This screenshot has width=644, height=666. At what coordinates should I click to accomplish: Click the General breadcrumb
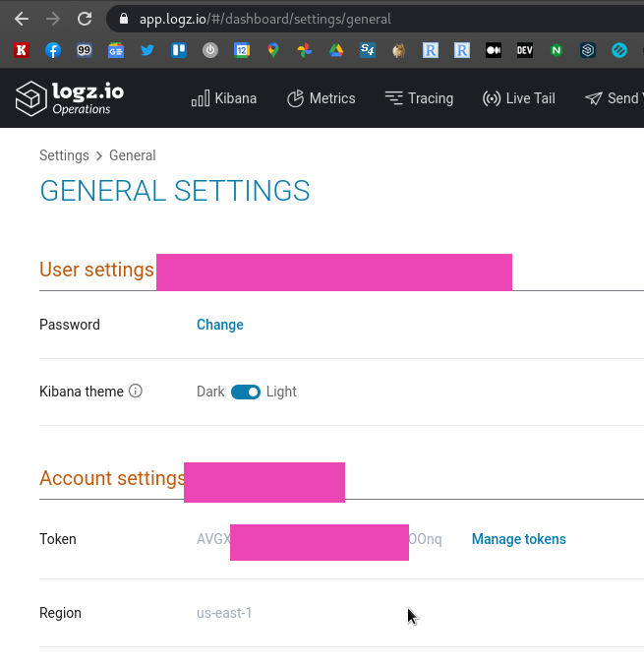pos(133,155)
